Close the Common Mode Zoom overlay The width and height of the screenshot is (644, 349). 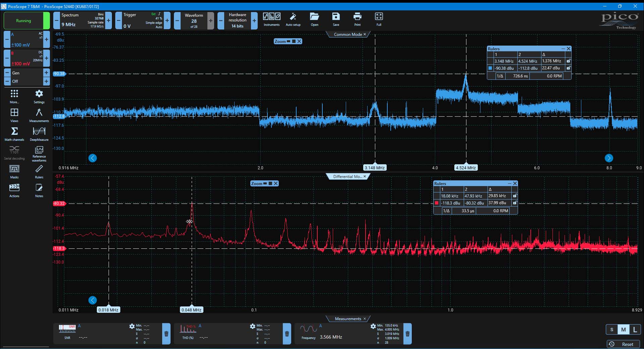[x=299, y=41]
